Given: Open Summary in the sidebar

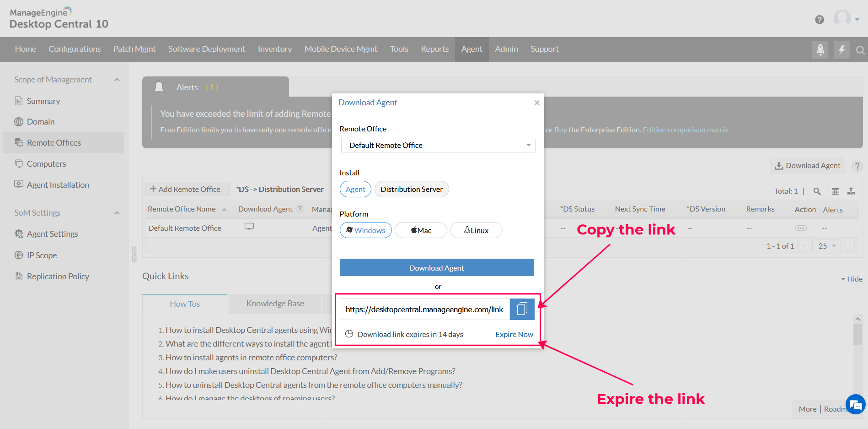Looking at the screenshot, I should [x=43, y=101].
